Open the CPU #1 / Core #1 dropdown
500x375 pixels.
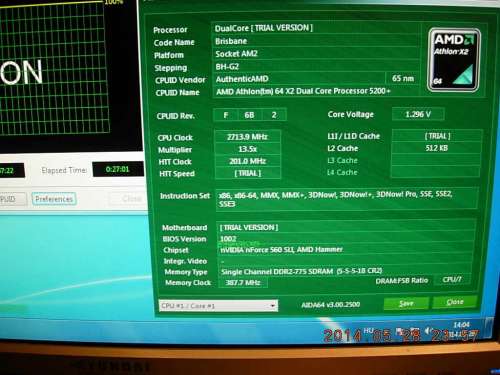(218, 305)
